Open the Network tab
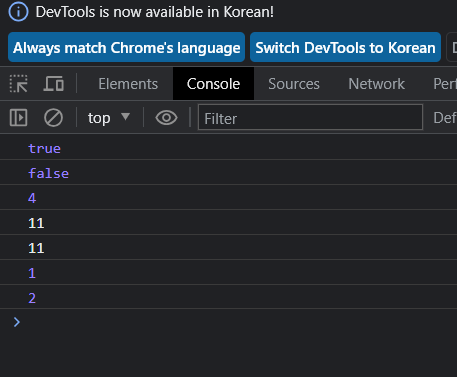Image resolution: width=457 pixels, height=377 pixels. click(377, 84)
